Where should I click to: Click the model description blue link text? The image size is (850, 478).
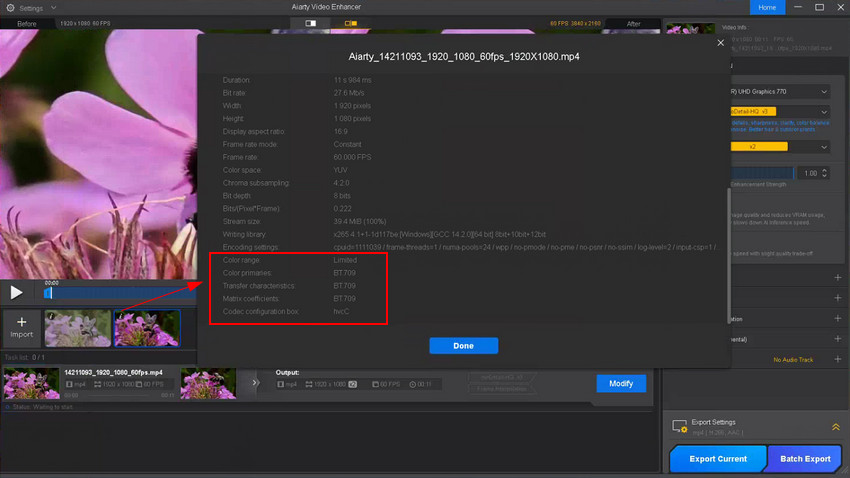pos(780,126)
